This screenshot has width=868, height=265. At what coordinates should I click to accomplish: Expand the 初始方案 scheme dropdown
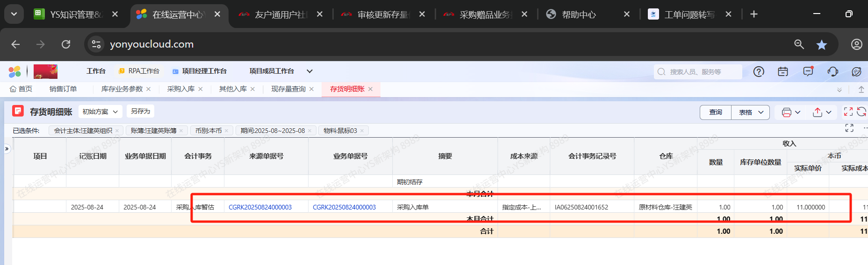point(100,112)
